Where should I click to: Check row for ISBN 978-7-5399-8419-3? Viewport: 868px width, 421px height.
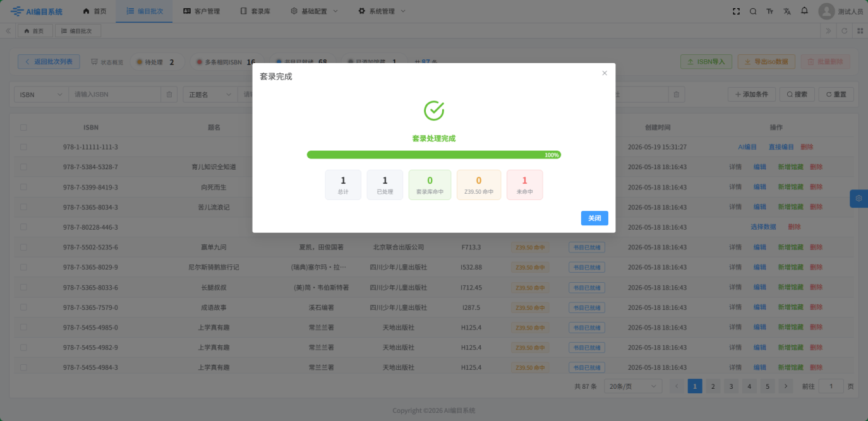tap(23, 187)
